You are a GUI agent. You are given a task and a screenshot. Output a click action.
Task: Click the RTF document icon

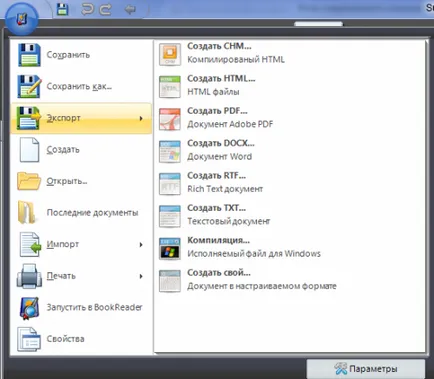tap(170, 183)
